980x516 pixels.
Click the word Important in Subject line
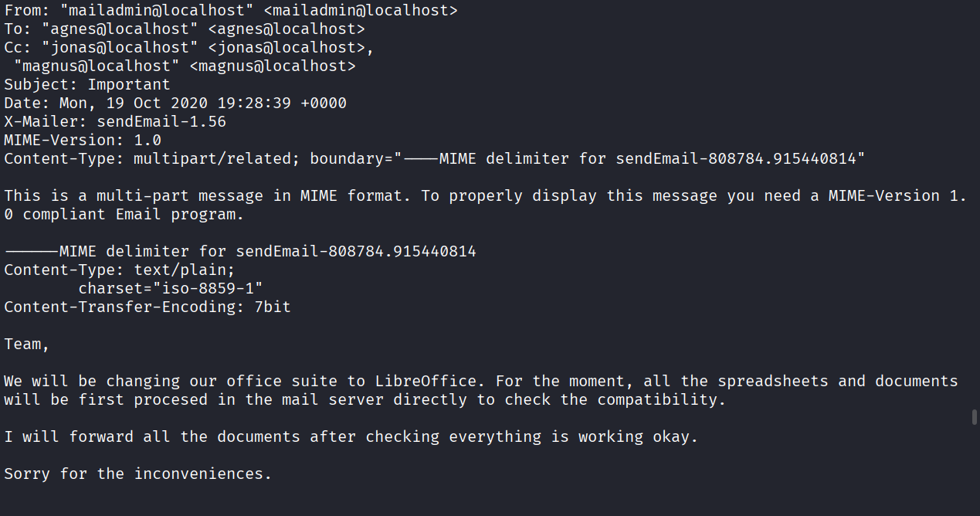129,85
